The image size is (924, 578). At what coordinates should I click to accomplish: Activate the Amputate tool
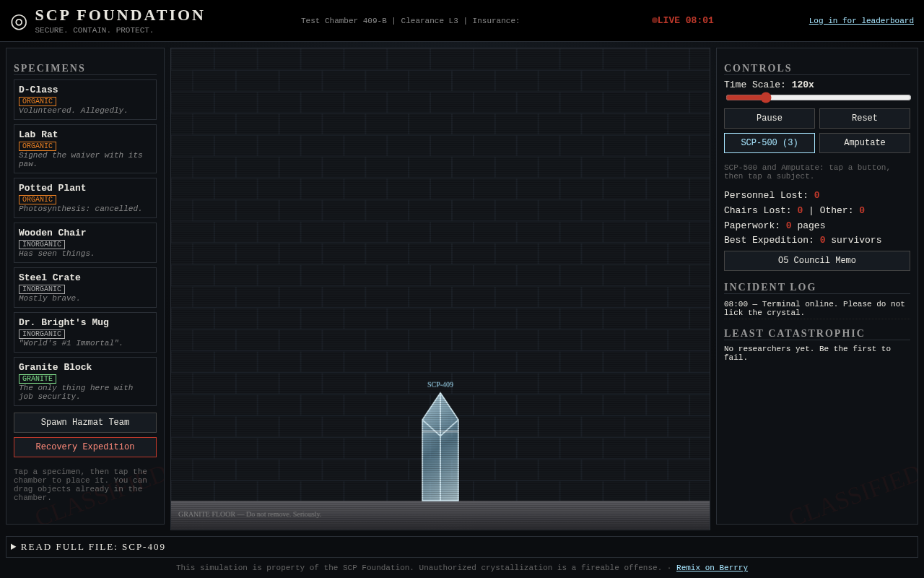pyautogui.click(x=865, y=143)
